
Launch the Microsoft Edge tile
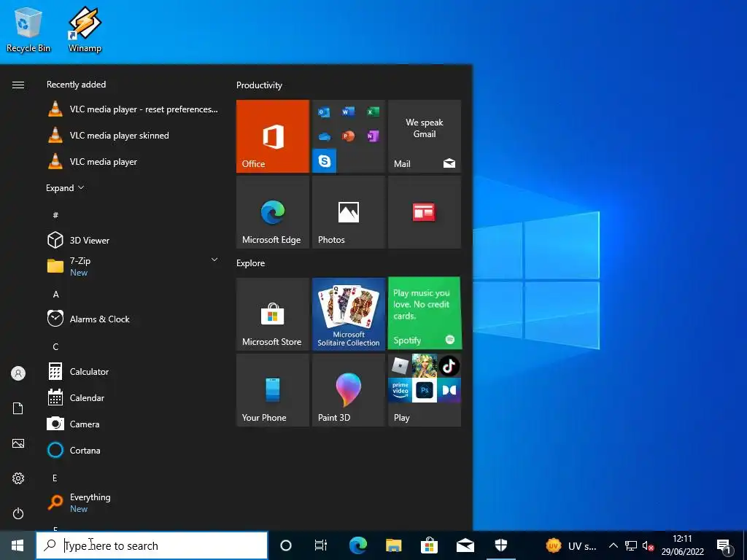[273, 212]
